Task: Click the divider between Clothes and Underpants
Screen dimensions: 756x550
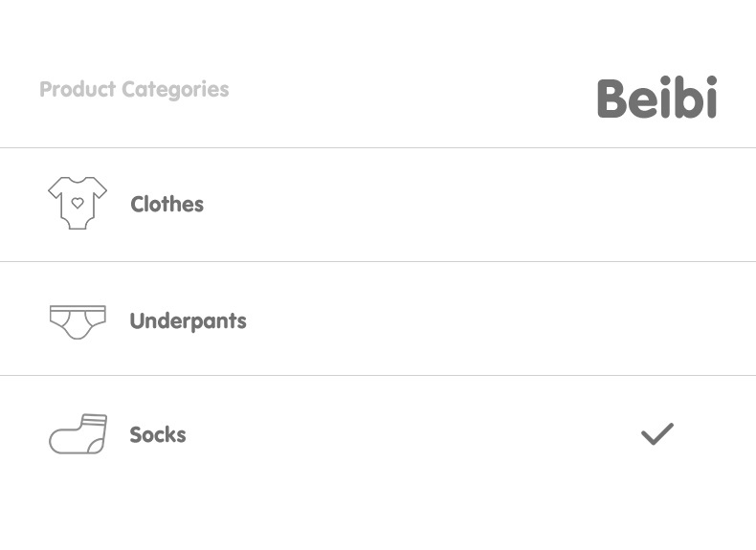Action: (x=378, y=261)
